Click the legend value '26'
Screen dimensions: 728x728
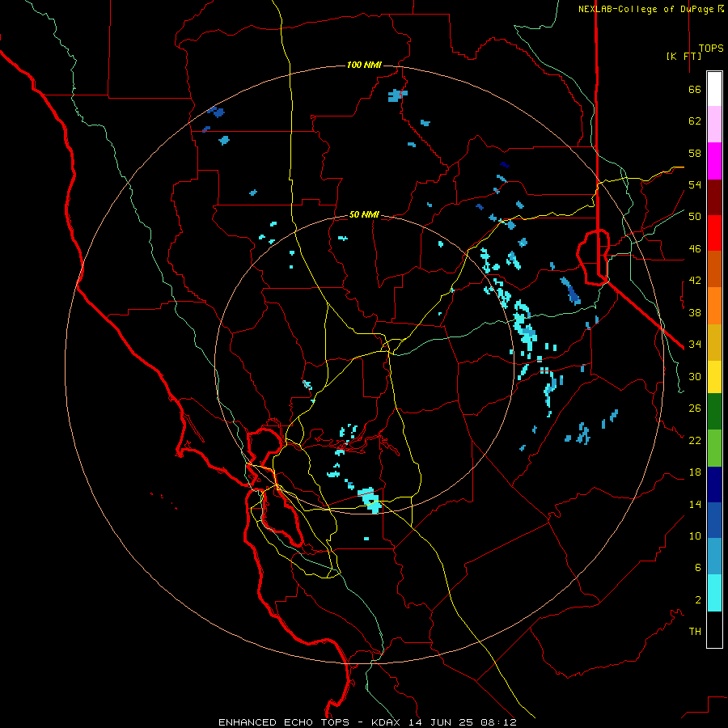tap(695, 408)
